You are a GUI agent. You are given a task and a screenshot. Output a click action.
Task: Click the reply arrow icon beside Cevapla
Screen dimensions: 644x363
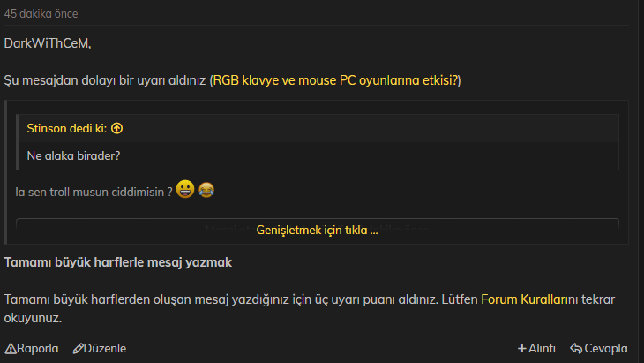tap(576, 349)
